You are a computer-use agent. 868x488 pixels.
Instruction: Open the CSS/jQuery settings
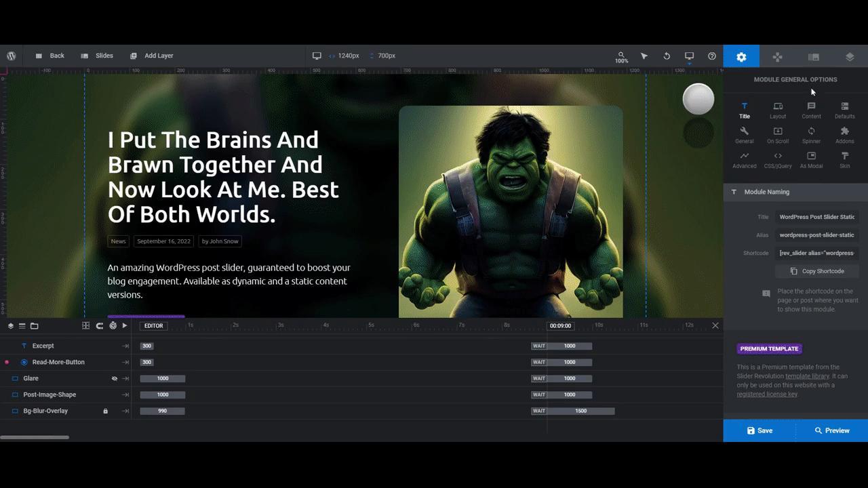778,160
